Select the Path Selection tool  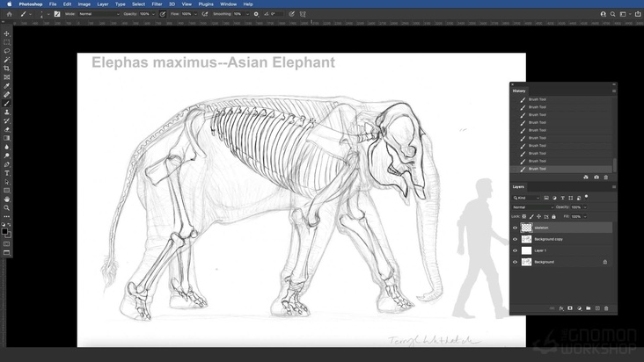pyautogui.click(x=6, y=182)
